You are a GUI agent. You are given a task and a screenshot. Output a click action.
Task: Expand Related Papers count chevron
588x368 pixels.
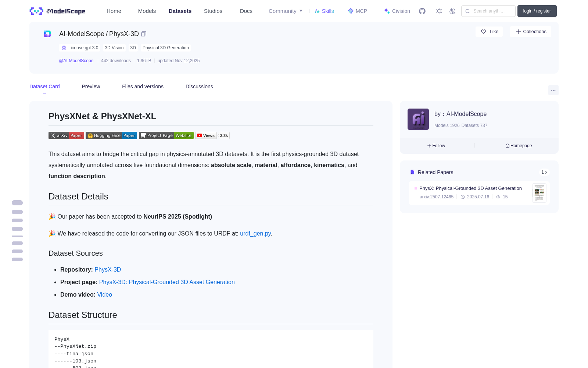click(544, 172)
